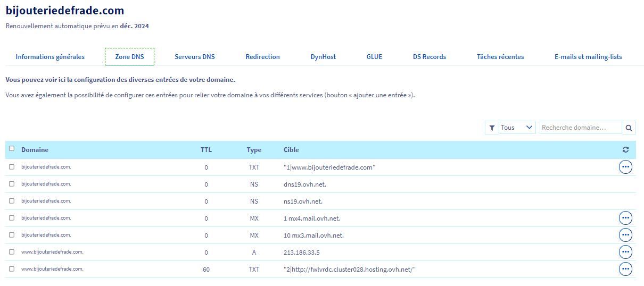Open actions menu for "1|www.bijouteriedefrade.com" TXT record
This screenshot has height=286, width=644.
tap(625, 167)
